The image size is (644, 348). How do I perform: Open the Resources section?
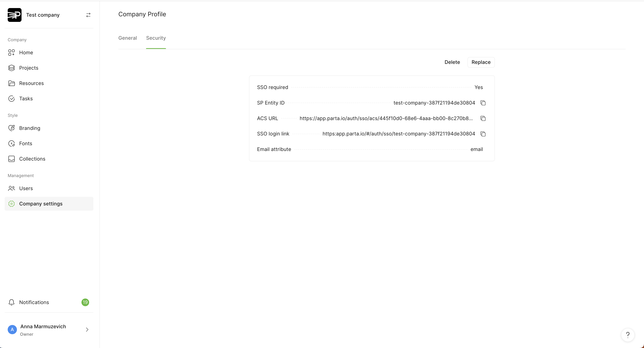[x=31, y=83]
